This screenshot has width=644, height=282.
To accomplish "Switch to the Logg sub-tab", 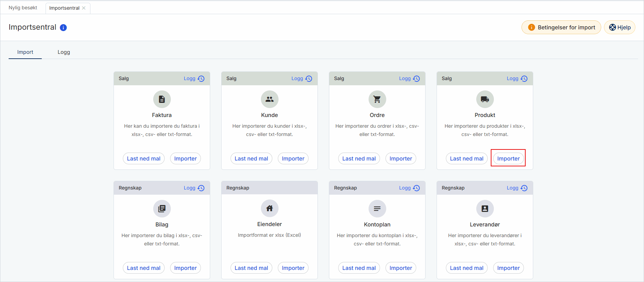I will 64,52.
